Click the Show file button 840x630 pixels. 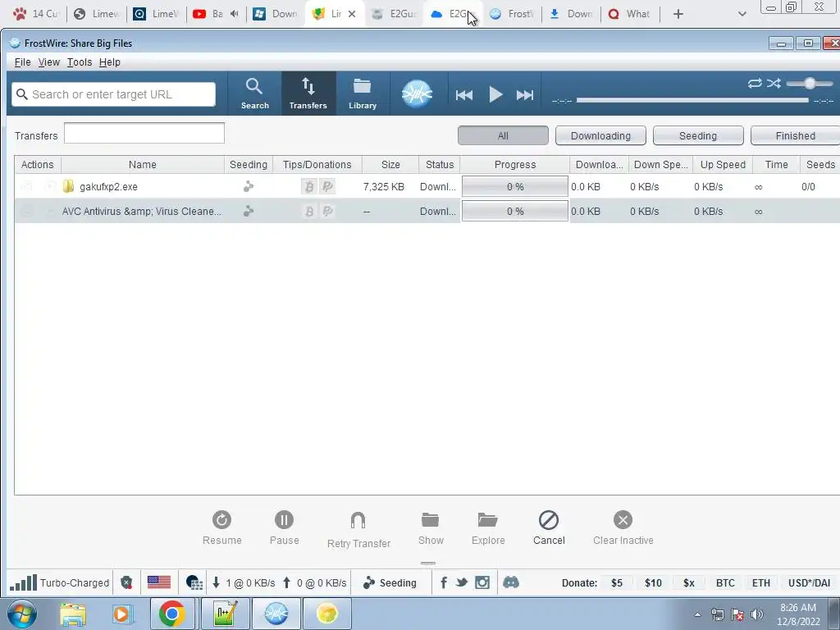pyautogui.click(x=431, y=528)
